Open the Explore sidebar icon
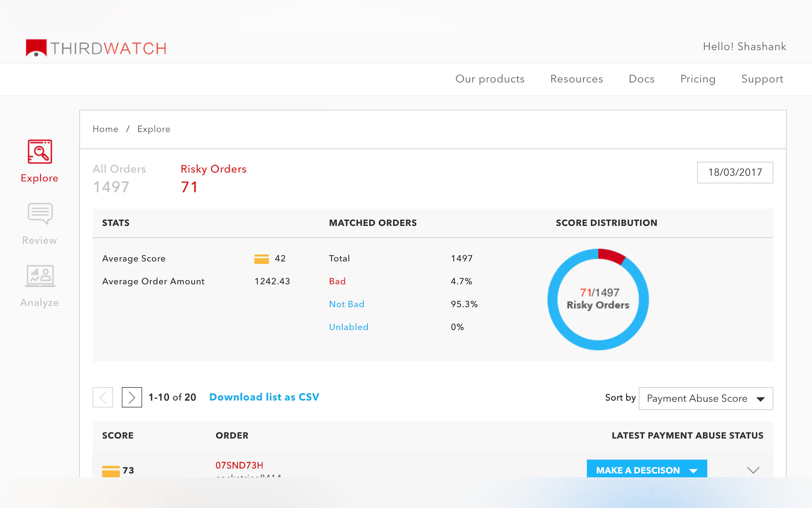Image resolution: width=812 pixels, height=508 pixels. click(x=40, y=152)
